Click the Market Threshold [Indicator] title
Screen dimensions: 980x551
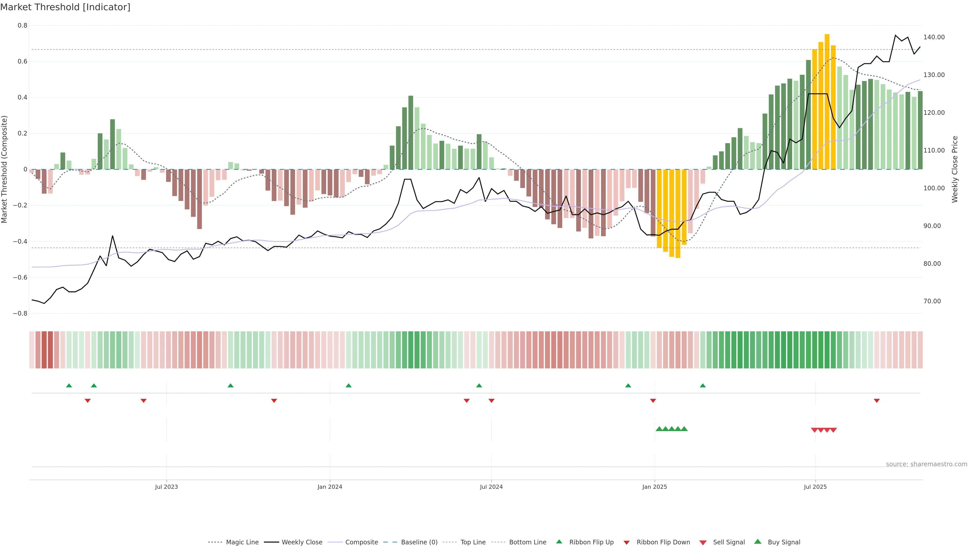65,7
